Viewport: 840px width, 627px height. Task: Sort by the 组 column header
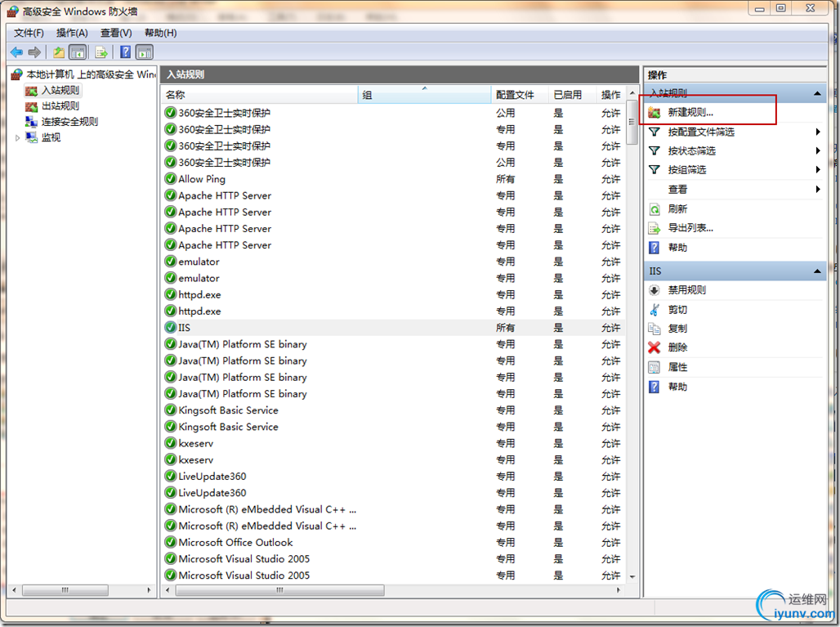424,95
